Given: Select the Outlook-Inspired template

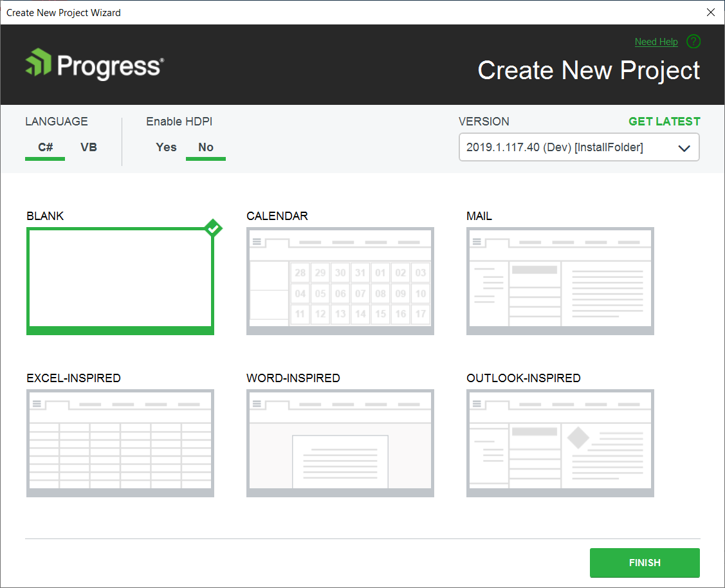Looking at the screenshot, I should [x=560, y=443].
